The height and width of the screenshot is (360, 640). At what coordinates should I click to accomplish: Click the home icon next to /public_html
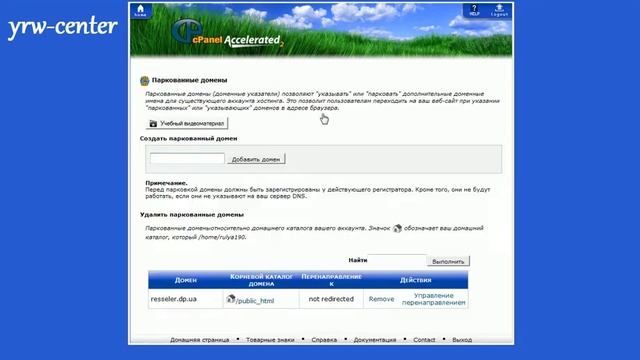[x=231, y=299]
